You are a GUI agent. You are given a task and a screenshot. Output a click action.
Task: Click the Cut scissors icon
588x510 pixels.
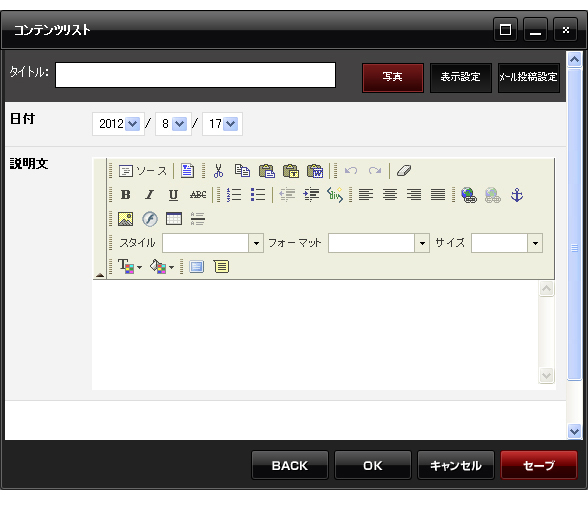click(218, 171)
